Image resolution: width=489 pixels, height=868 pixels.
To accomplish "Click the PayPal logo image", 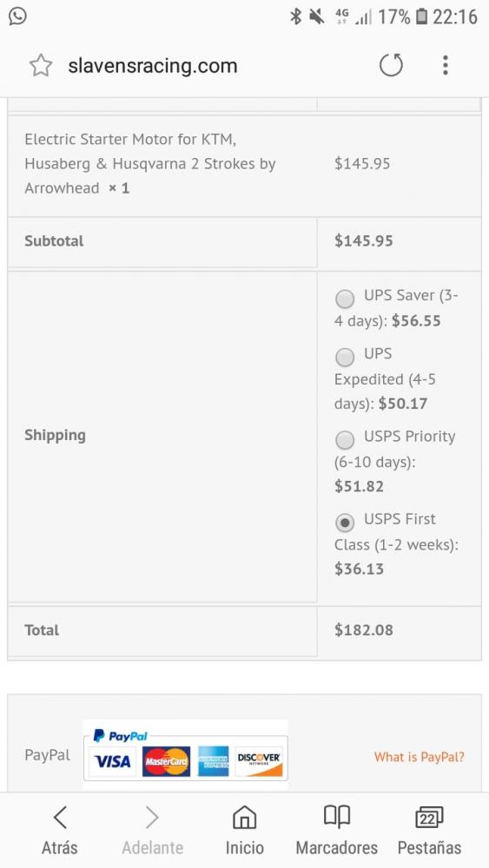I will pos(121,736).
